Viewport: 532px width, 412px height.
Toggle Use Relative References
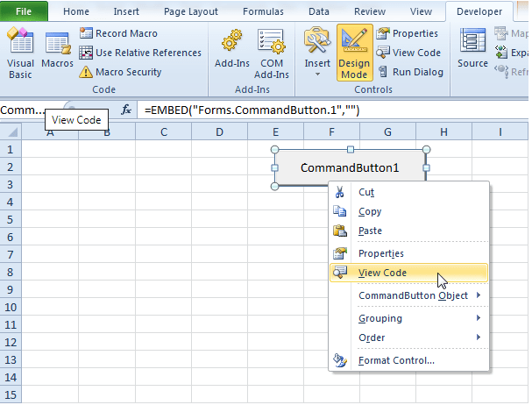pos(140,53)
